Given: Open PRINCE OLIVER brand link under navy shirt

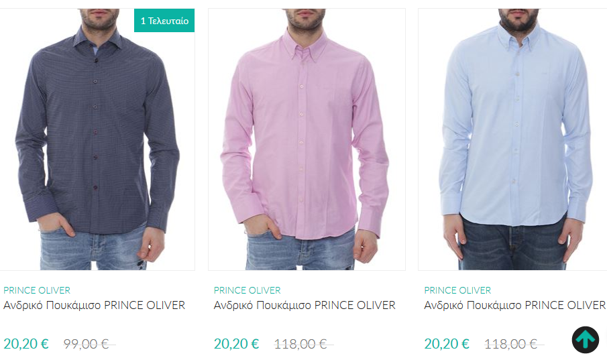Looking at the screenshot, I should (x=37, y=290).
